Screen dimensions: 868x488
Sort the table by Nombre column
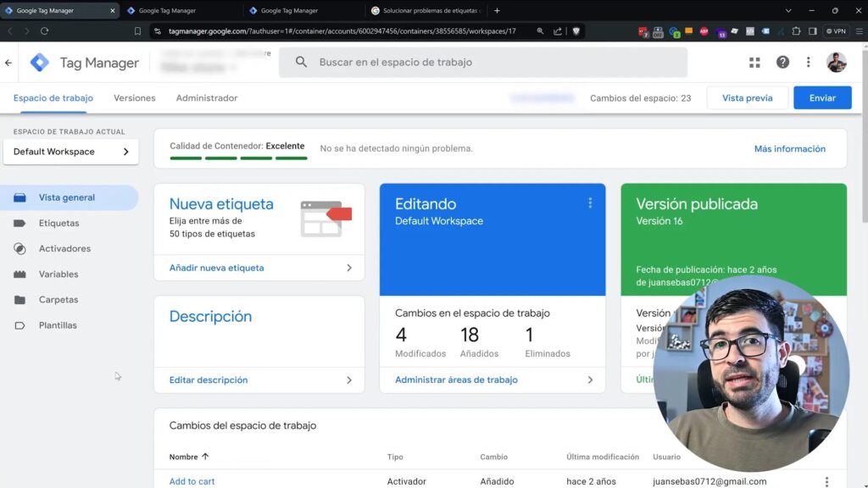189,457
